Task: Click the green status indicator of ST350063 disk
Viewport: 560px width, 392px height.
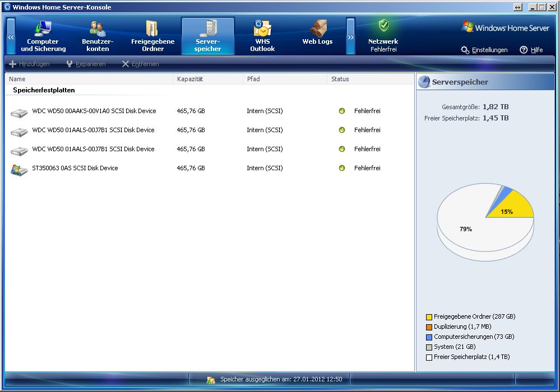Action: pyautogui.click(x=342, y=168)
